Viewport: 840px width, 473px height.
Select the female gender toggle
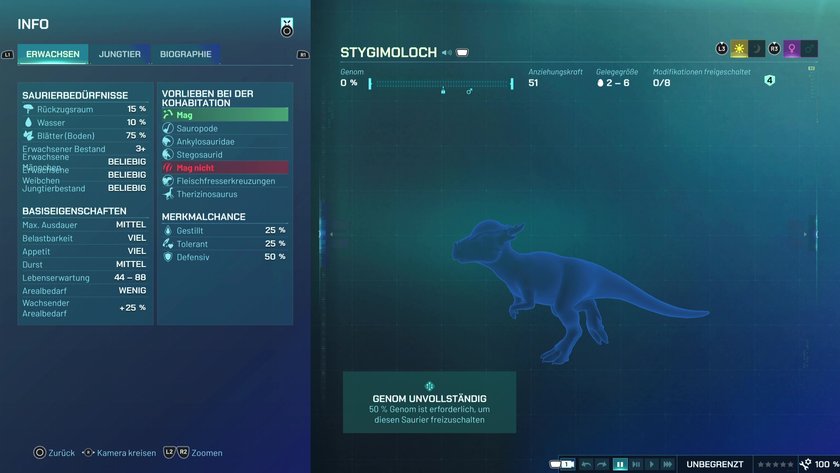792,49
